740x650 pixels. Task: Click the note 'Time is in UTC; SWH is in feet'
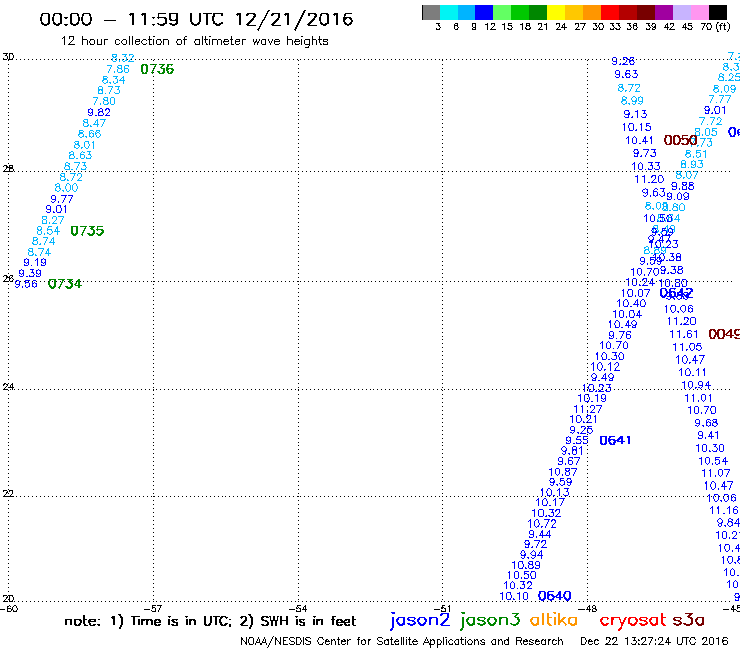[x=210, y=621]
